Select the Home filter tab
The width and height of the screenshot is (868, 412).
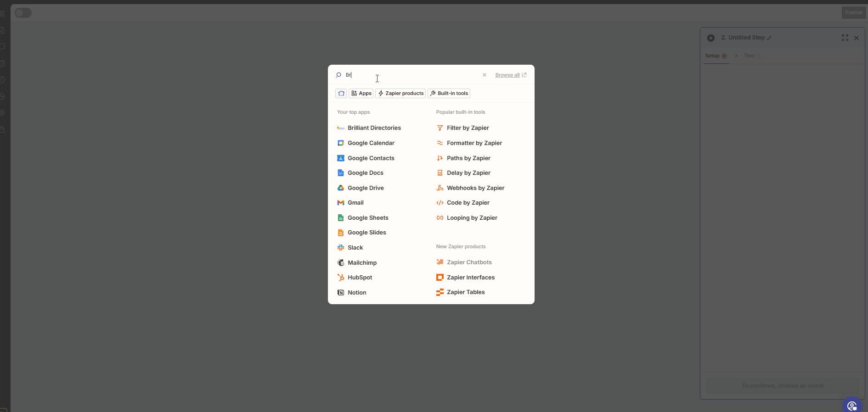click(x=341, y=93)
